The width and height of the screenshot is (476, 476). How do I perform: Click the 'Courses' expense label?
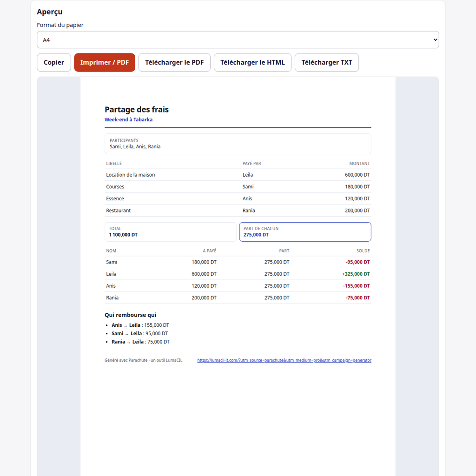click(x=115, y=187)
